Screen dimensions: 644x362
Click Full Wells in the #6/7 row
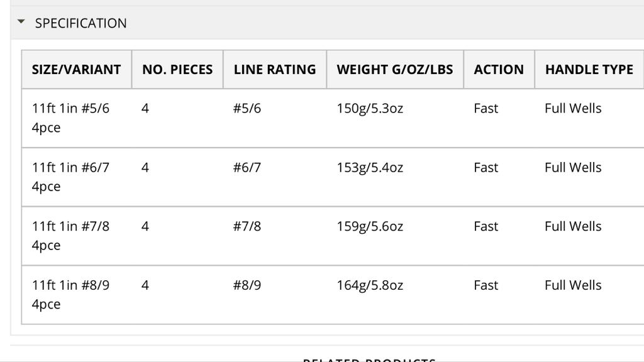click(573, 167)
